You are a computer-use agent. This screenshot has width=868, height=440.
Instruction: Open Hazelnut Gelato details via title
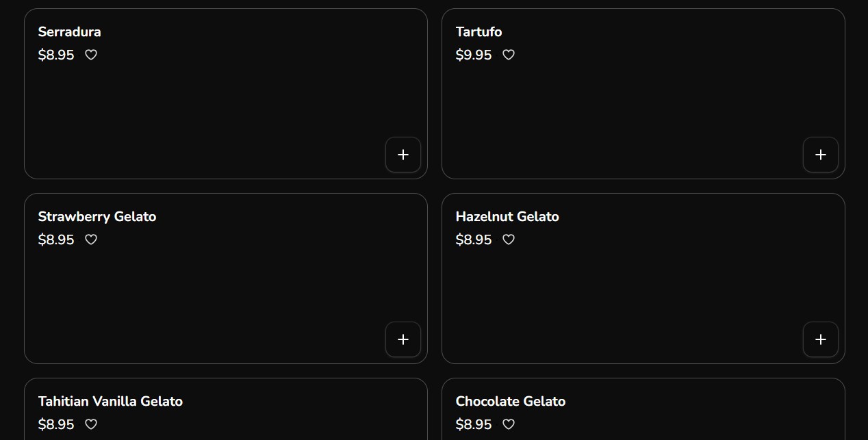click(x=507, y=216)
